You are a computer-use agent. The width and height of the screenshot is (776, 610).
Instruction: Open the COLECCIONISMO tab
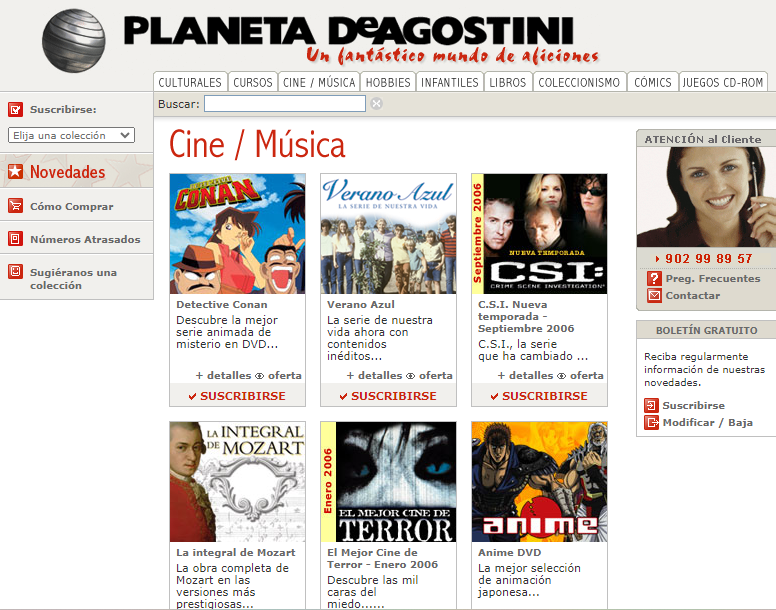click(x=579, y=82)
